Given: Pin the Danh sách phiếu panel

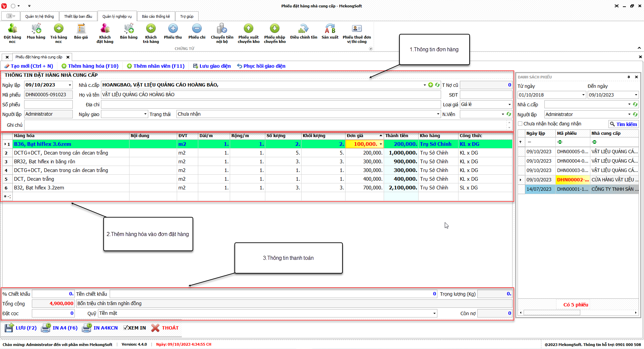Looking at the screenshot, I should 629,77.
